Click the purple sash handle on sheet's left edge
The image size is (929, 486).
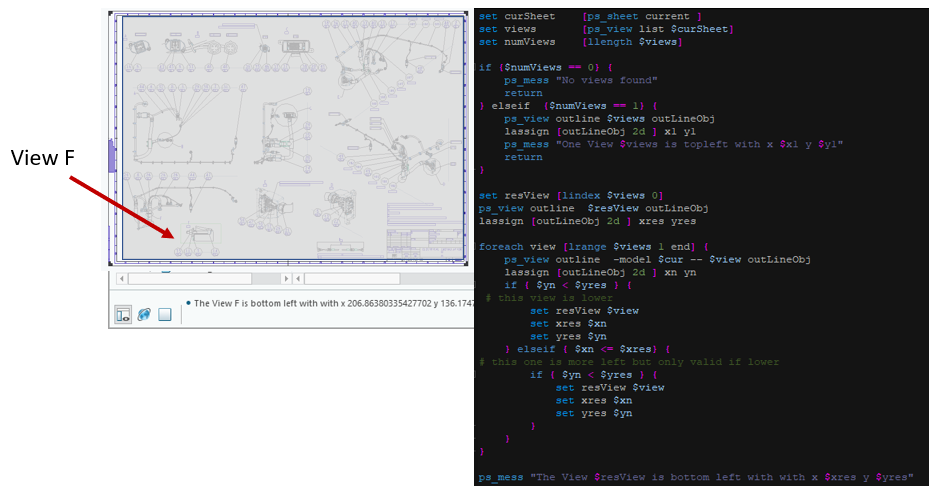(111, 155)
